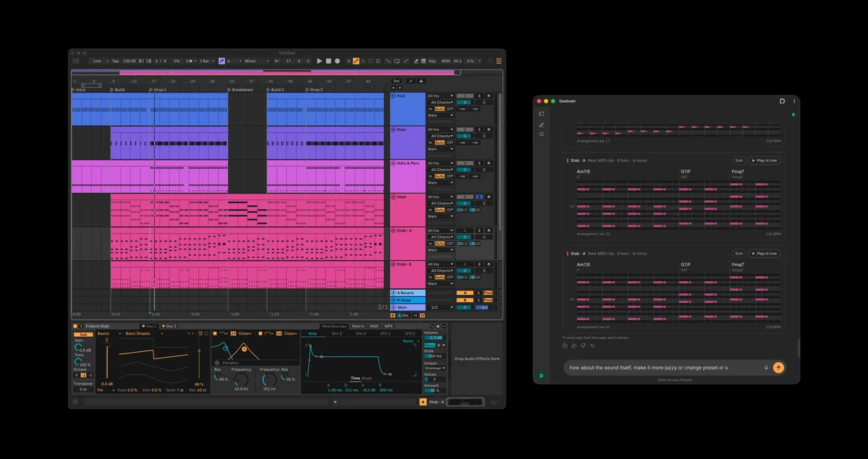Open the Fm oscillator effect dropdown
This screenshot has height=459, width=868.
click(106, 390)
